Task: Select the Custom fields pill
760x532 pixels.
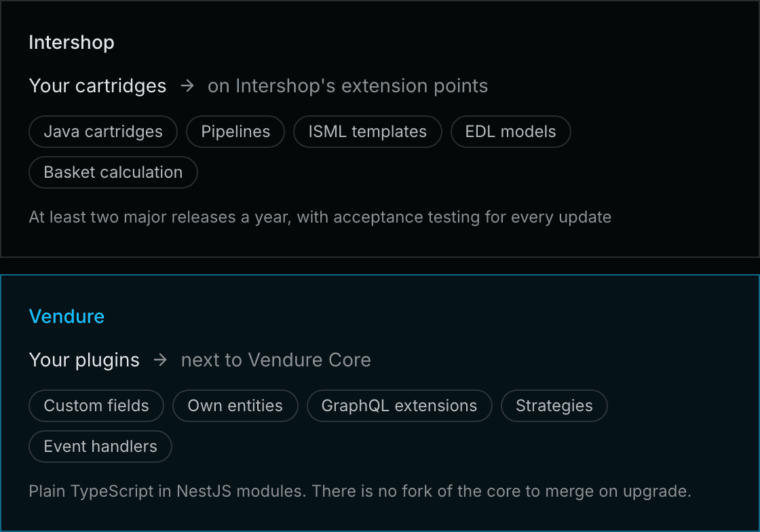Action: (x=96, y=406)
